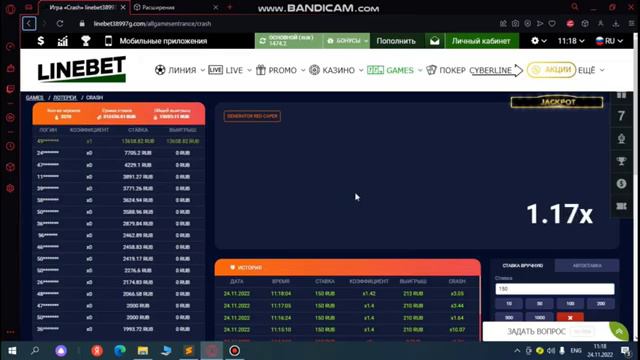Choose the 50 quick stake button
This screenshot has height=360, width=640.
point(540,304)
